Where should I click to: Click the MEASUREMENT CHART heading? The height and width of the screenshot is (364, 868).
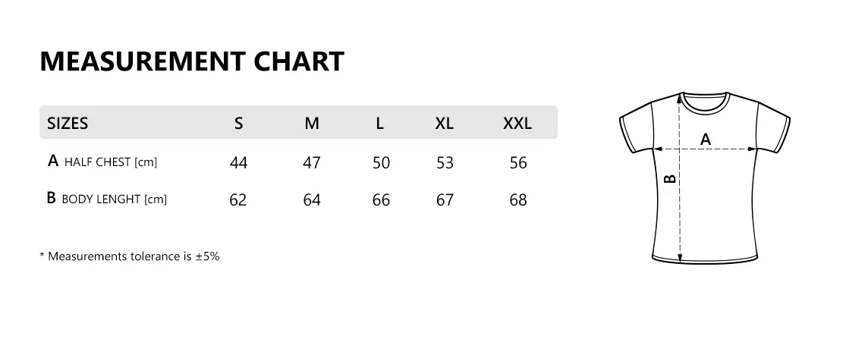click(191, 61)
